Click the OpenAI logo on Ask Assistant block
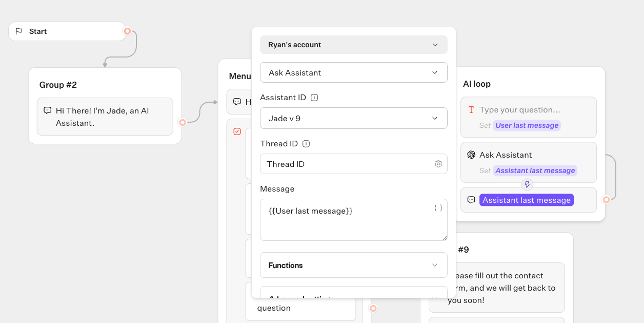 pos(471,155)
